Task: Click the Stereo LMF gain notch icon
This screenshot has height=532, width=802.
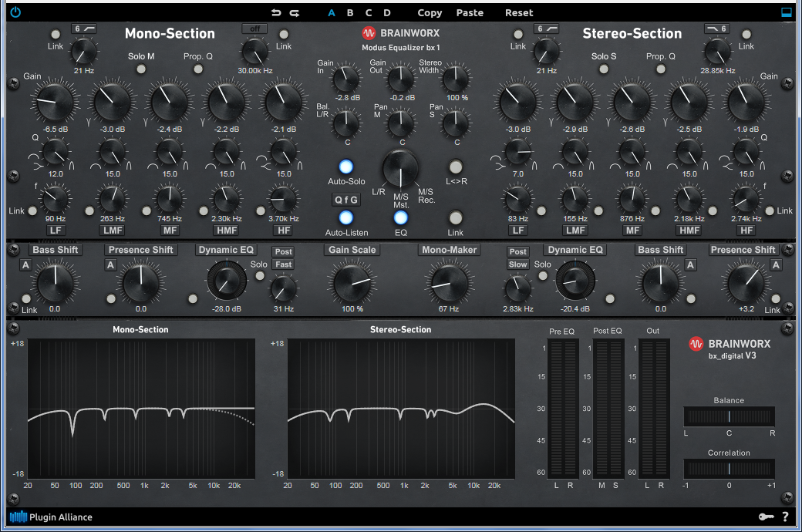Action: 552,123
